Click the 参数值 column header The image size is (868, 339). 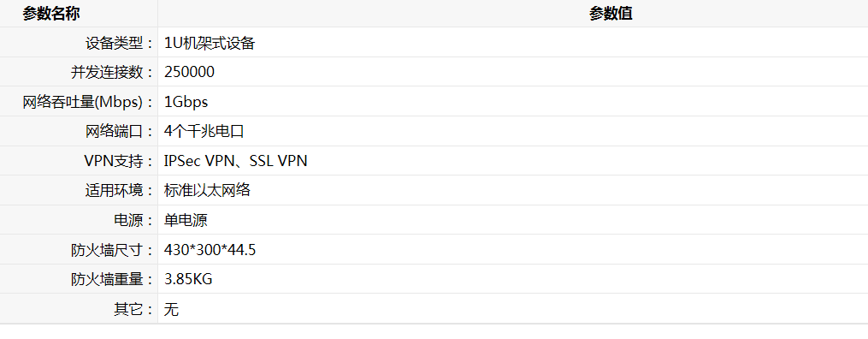pyautogui.click(x=611, y=14)
